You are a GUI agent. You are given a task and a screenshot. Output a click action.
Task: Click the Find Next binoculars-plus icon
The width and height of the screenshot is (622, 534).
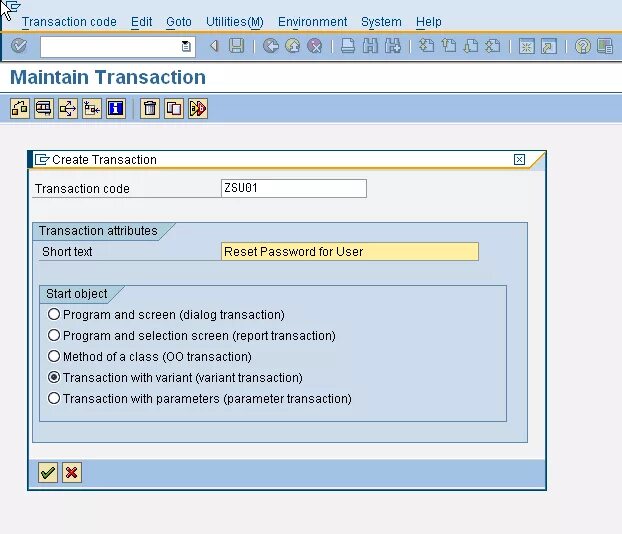pos(392,46)
